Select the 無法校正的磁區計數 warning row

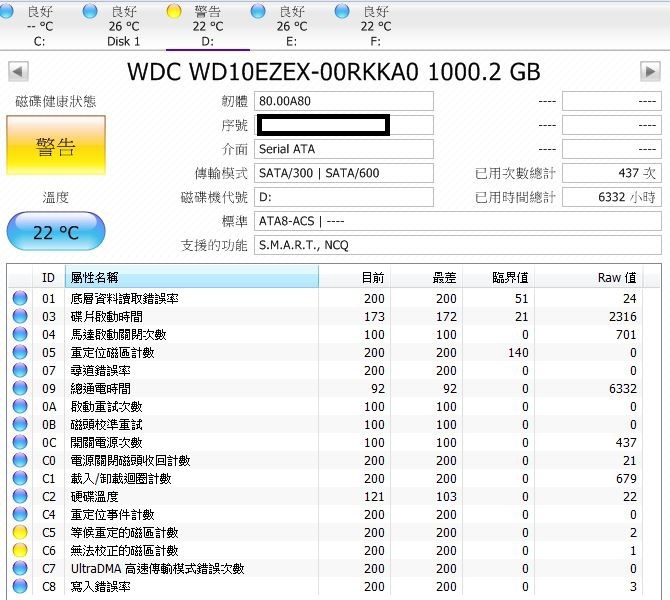(325, 550)
